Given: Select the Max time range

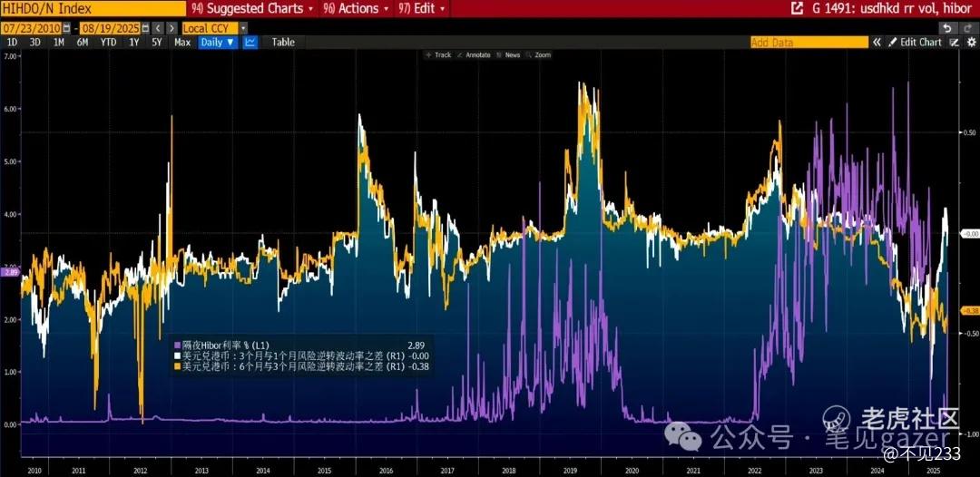Looking at the screenshot, I should tap(182, 42).
